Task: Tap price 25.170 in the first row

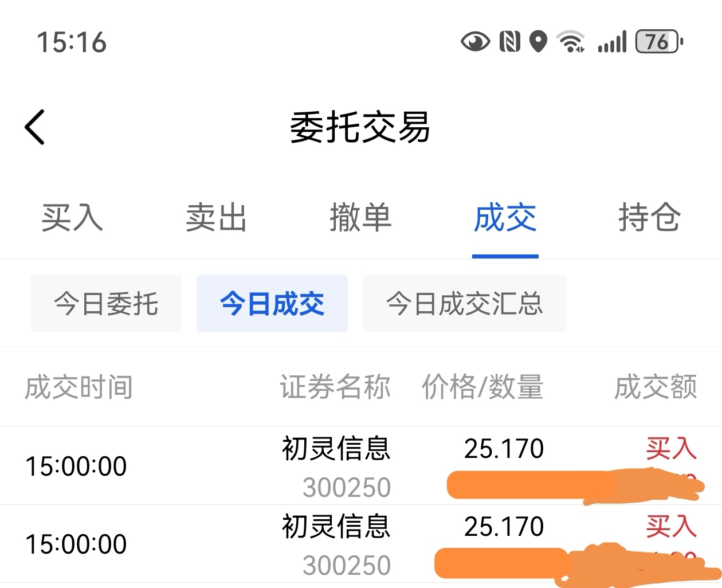Action: tap(504, 449)
